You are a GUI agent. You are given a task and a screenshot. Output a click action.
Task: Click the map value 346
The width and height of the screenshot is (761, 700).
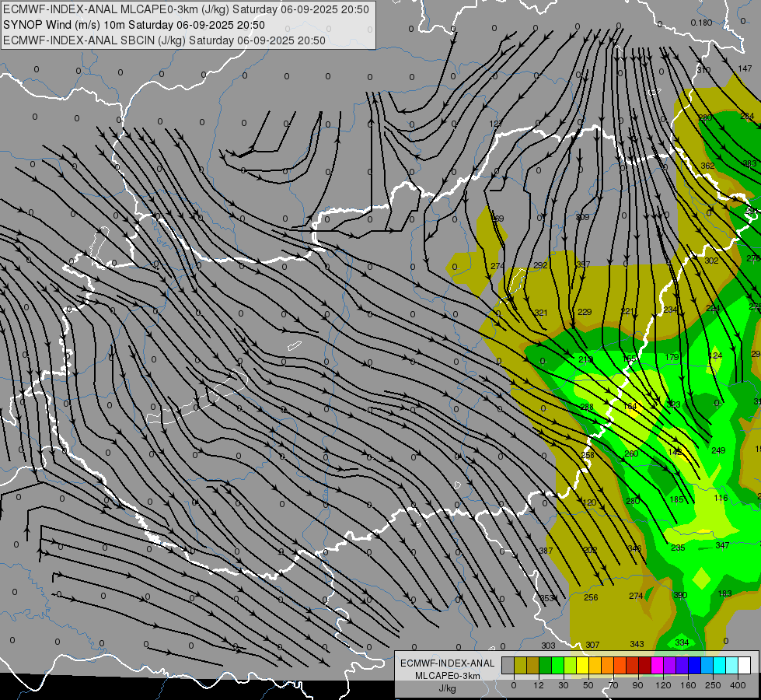click(x=634, y=548)
